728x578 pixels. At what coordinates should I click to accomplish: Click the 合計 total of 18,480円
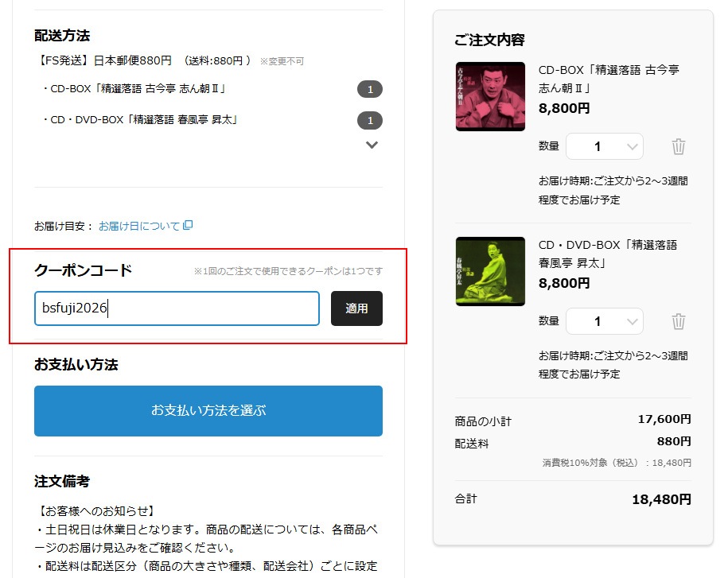click(661, 499)
